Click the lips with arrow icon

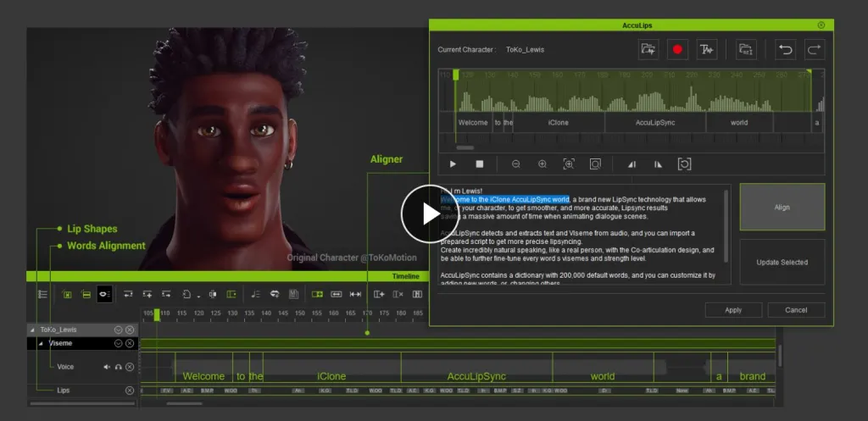point(275,294)
